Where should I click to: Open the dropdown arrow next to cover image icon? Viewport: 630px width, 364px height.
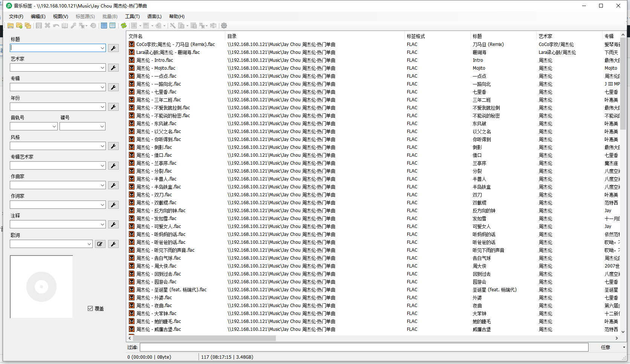[140, 26]
